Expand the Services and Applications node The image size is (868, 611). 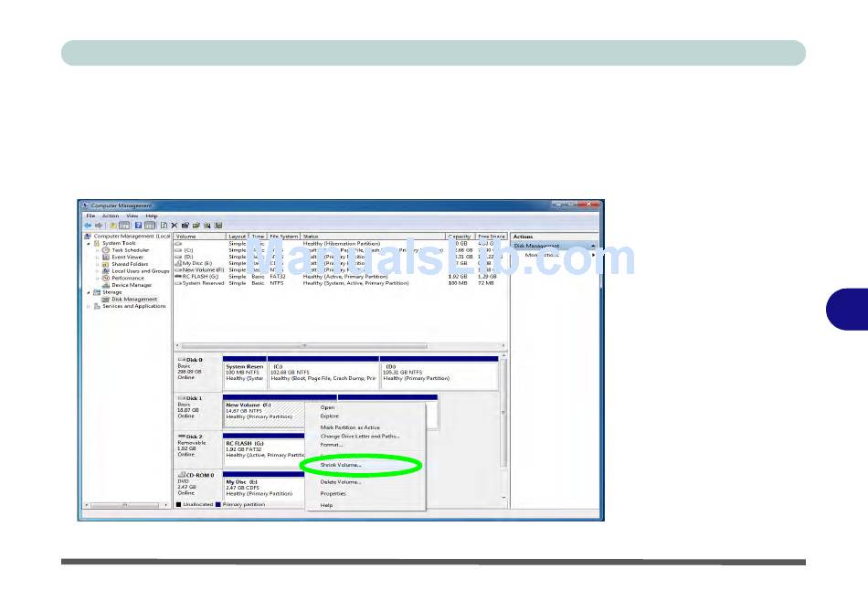89,306
